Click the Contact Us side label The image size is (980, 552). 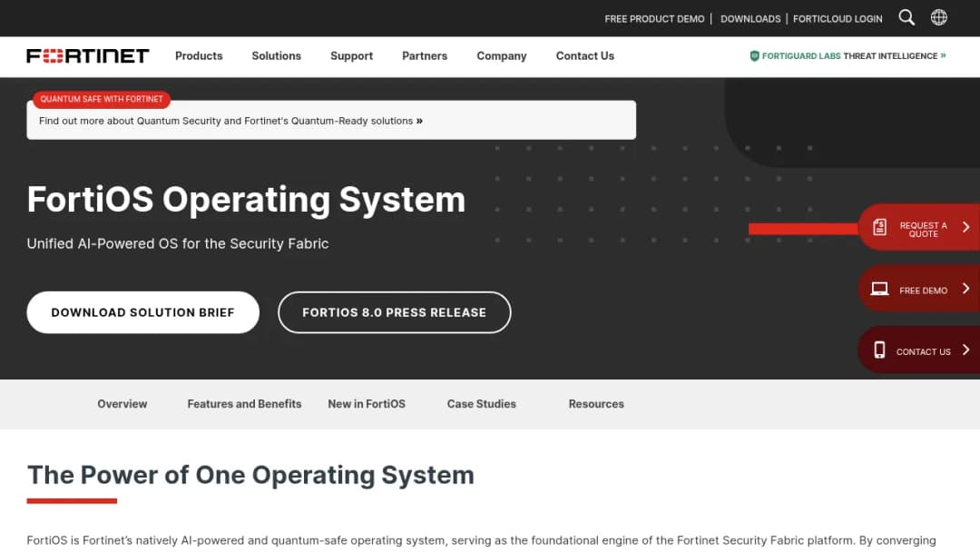tap(923, 351)
